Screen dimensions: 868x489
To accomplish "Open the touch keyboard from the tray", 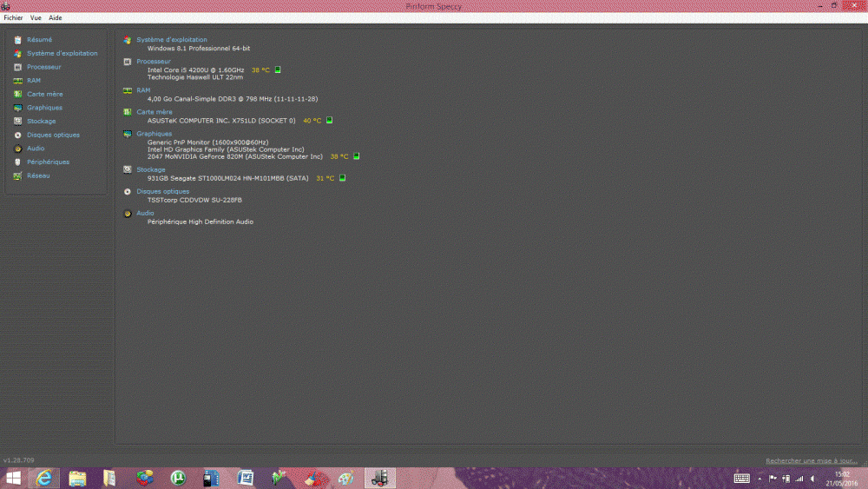I will click(x=742, y=479).
